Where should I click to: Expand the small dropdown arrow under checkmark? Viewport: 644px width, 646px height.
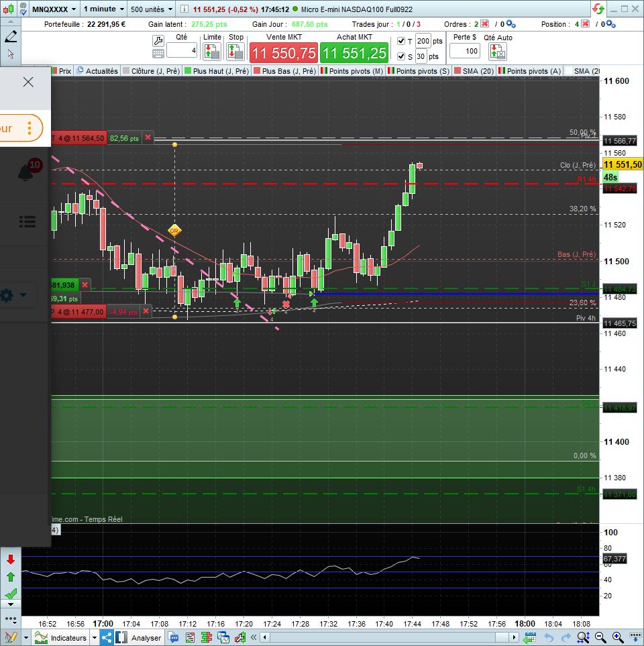pos(11,604)
